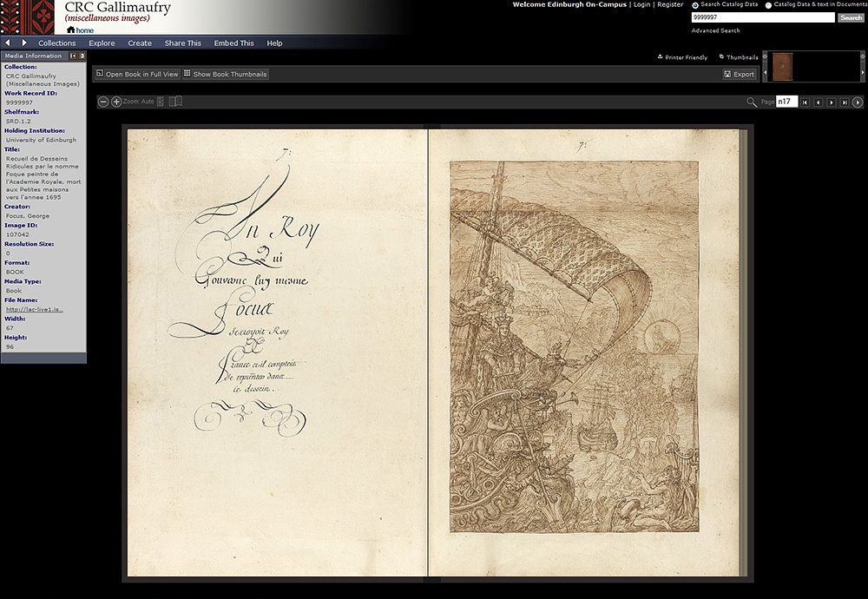Go to the next page arrow
The height and width of the screenshot is (599, 868).
832,102
